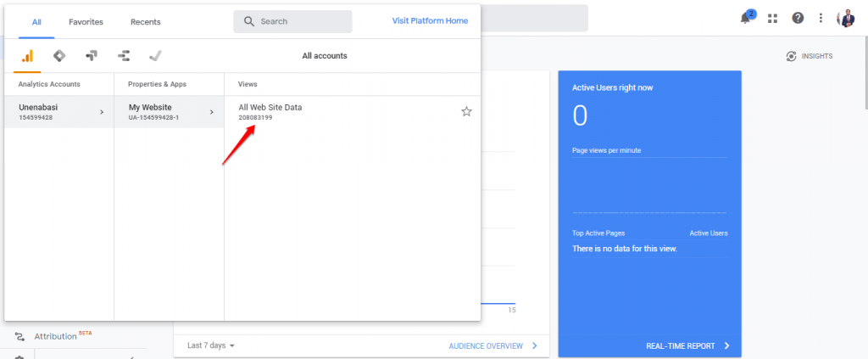Open the Audience Overview report link
The height and width of the screenshot is (359, 868).
[x=492, y=345]
